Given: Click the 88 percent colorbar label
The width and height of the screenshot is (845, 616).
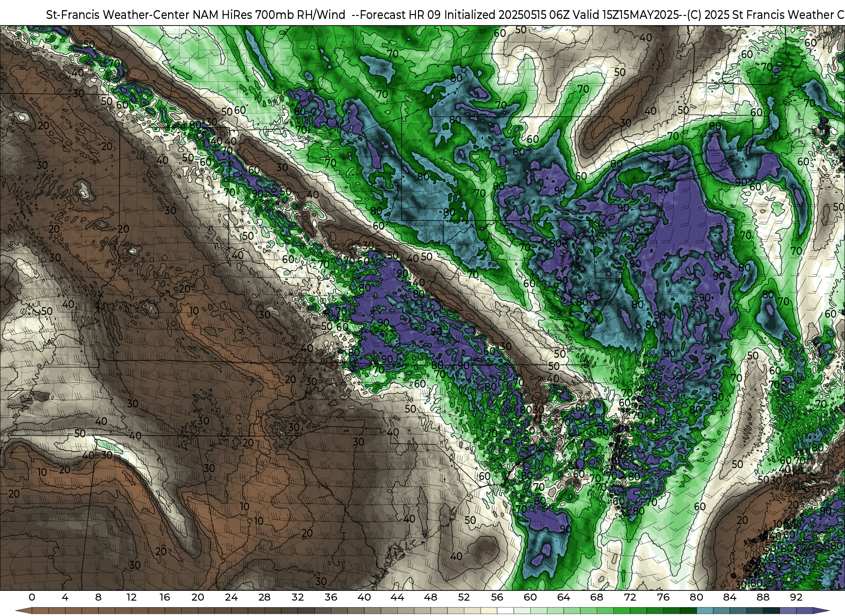Looking at the screenshot, I should click(763, 597).
